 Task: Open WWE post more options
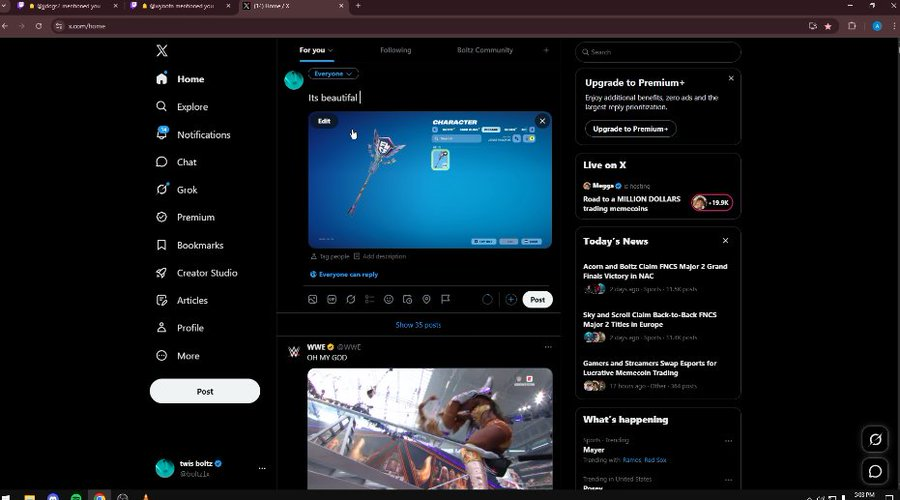548,347
